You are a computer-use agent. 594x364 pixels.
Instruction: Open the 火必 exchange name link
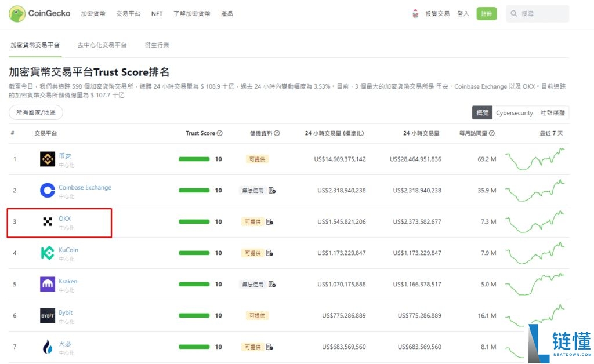[x=65, y=344]
